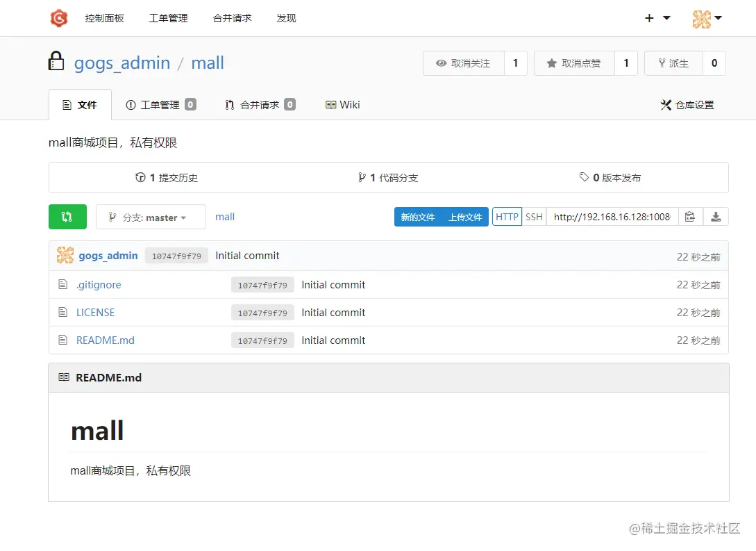Open 工单管理 in top navigation
This screenshot has width=756, height=551.
click(x=168, y=18)
